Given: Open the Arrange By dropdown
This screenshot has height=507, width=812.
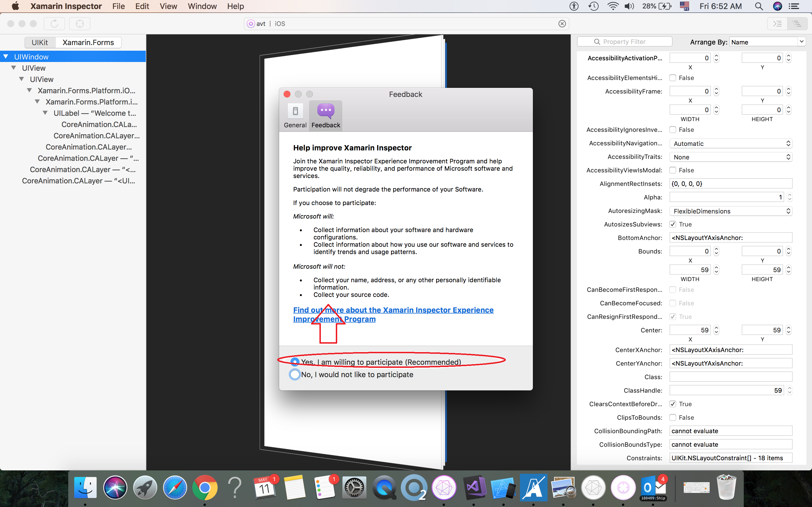Looking at the screenshot, I should 767,42.
